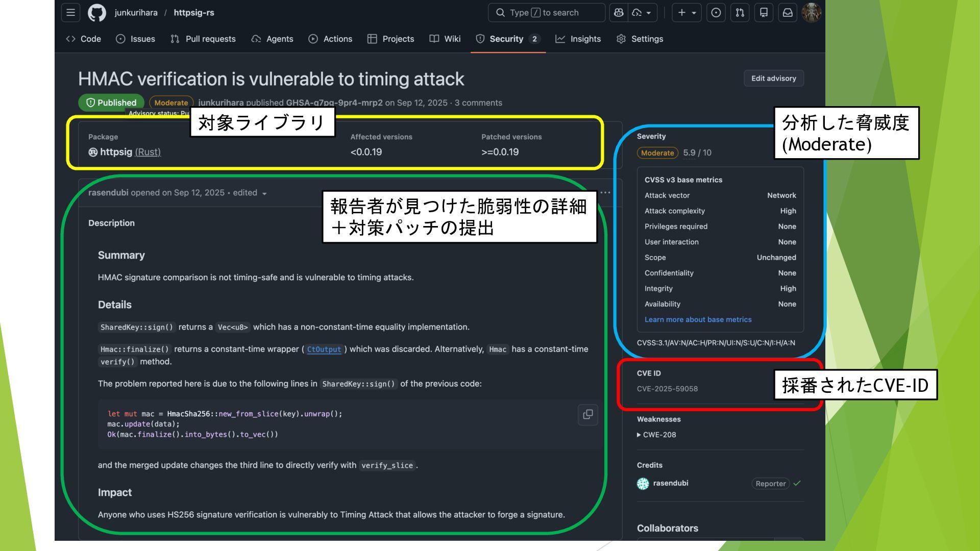The width and height of the screenshot is (980, 551).
Task: Copy the code snippet to the clipboard
Action: pyautogui.click(x=587, y=414)
